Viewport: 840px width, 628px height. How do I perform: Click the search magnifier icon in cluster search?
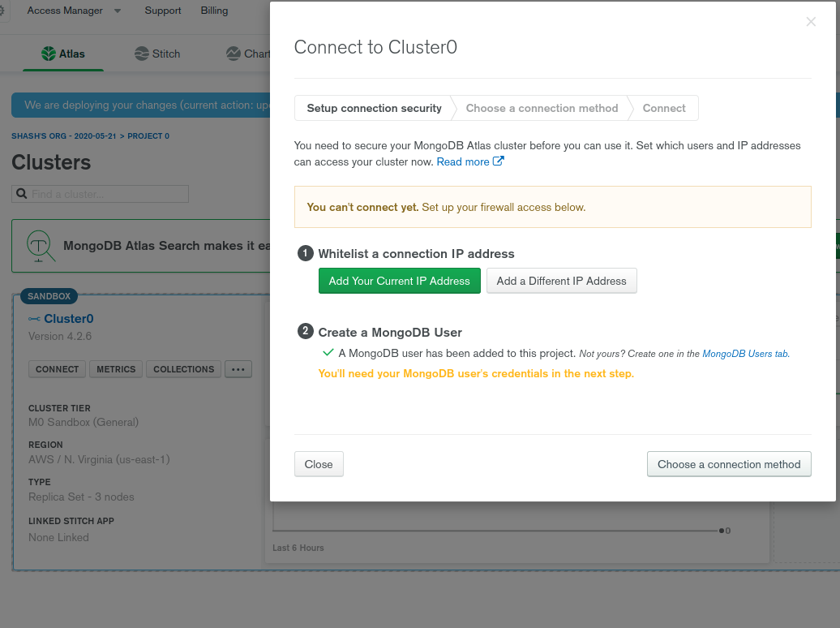click(22, 194)
